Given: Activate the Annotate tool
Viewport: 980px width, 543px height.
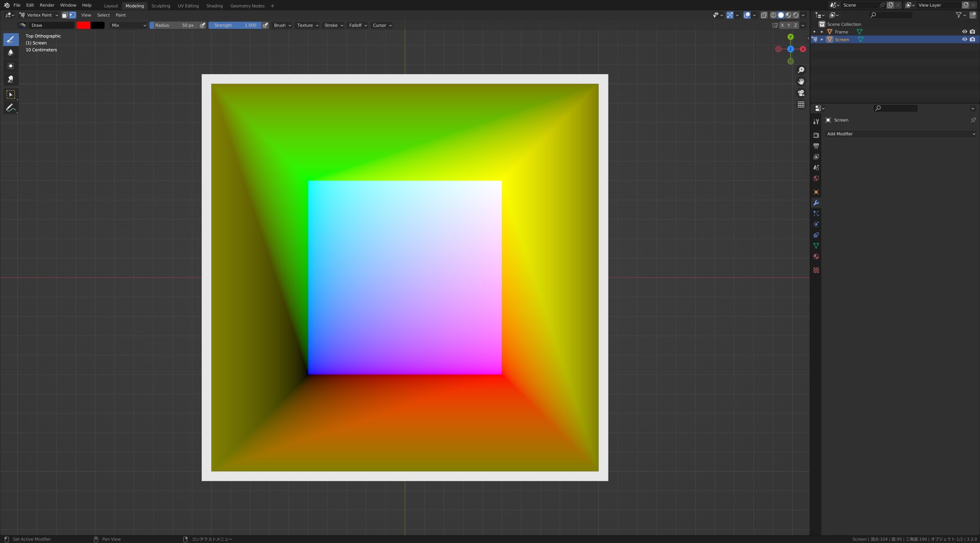Looking at the screenshot, I should (11, 108).
